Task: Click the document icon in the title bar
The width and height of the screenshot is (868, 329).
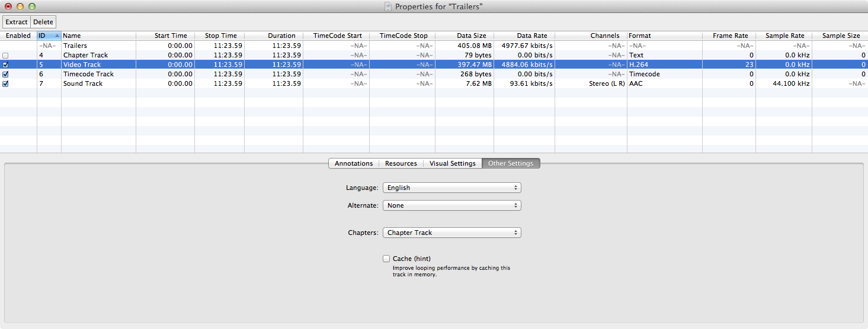Action: [388, 7]
